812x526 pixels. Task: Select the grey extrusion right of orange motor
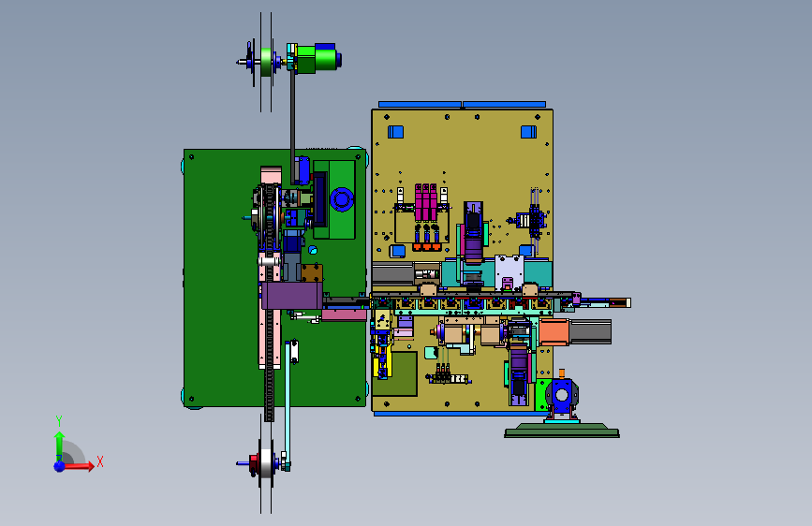(590, 332)
